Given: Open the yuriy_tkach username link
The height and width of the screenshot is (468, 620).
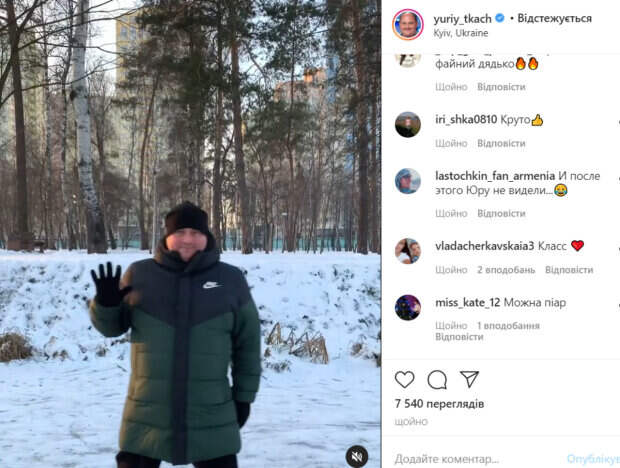Looking at the screenshot, I should coord(462,18).
